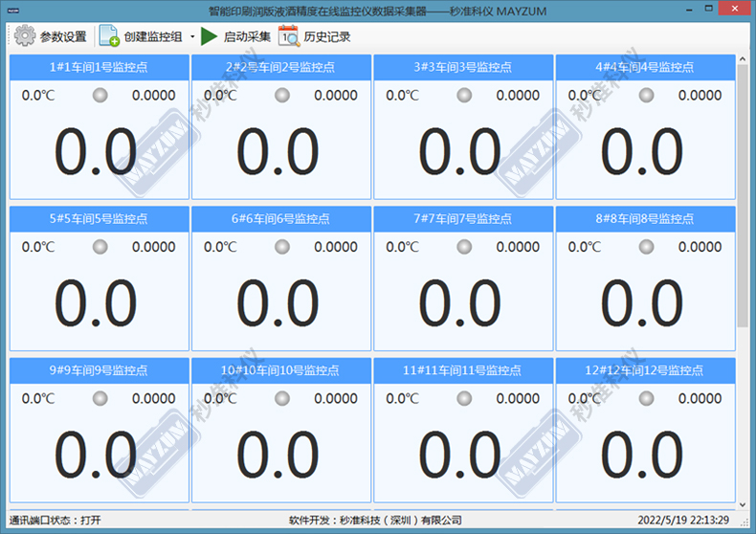
Task: Select the 11#11车间11号监控点 header
Action: click(x=463, y=370)
